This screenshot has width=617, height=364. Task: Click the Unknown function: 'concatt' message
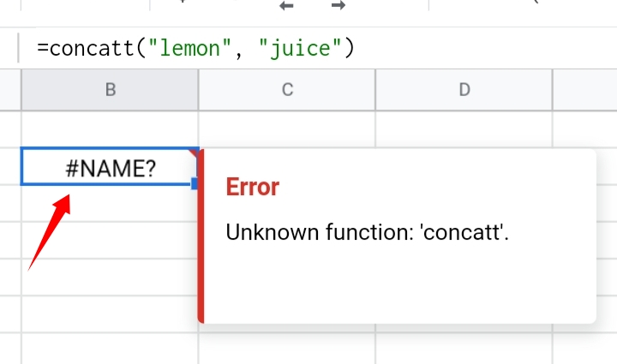pyautogui.click(x=367, y=232)
